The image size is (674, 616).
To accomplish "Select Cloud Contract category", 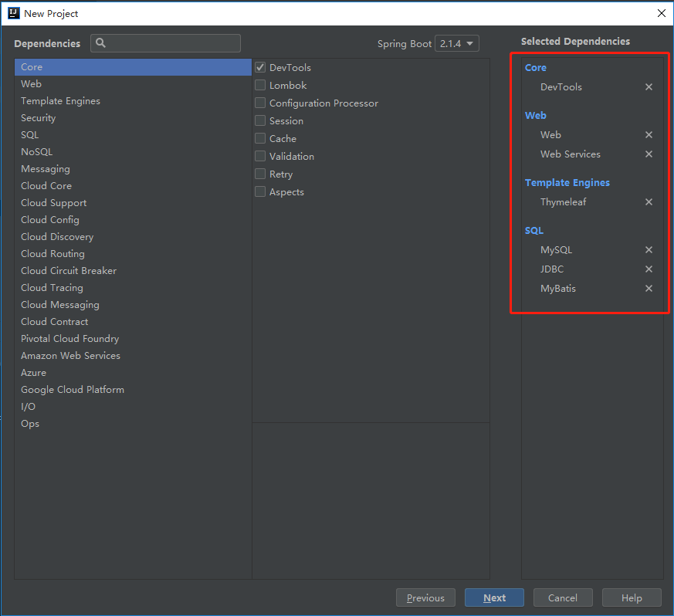I will click(133, 322).
